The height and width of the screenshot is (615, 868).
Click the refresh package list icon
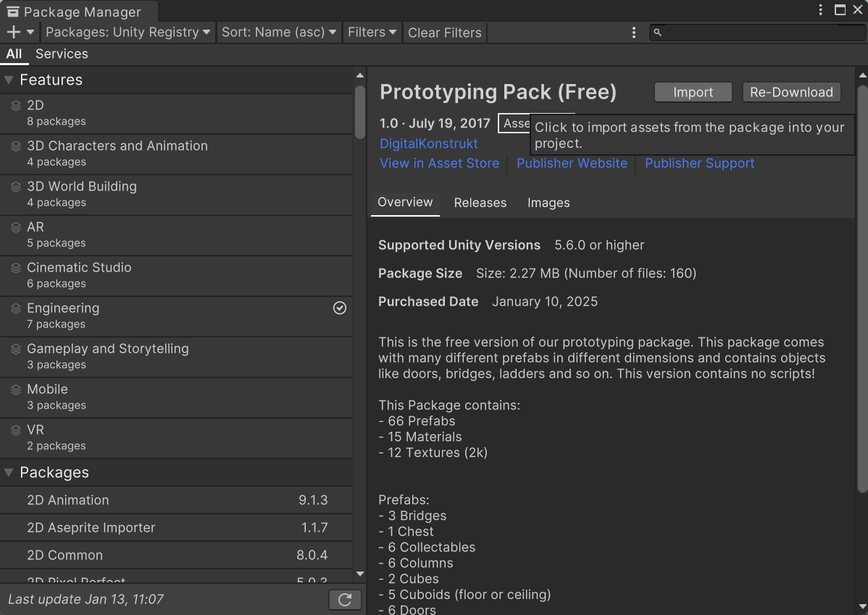(345, 599)
